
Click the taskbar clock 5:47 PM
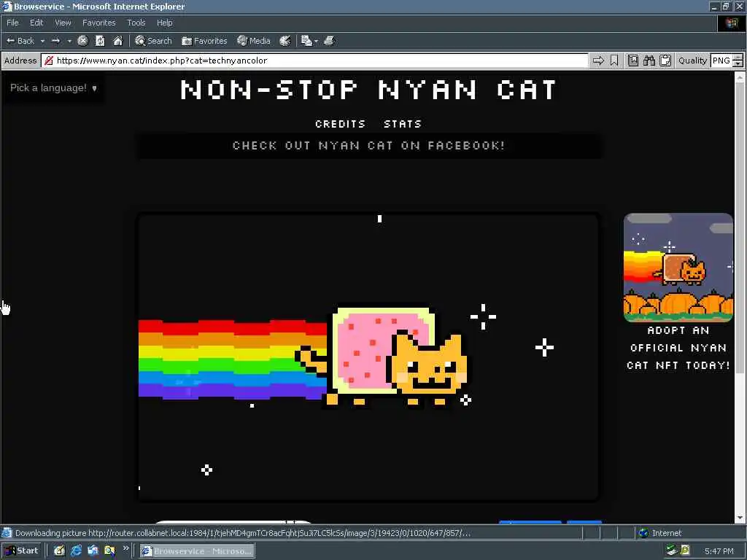[719, 551]
